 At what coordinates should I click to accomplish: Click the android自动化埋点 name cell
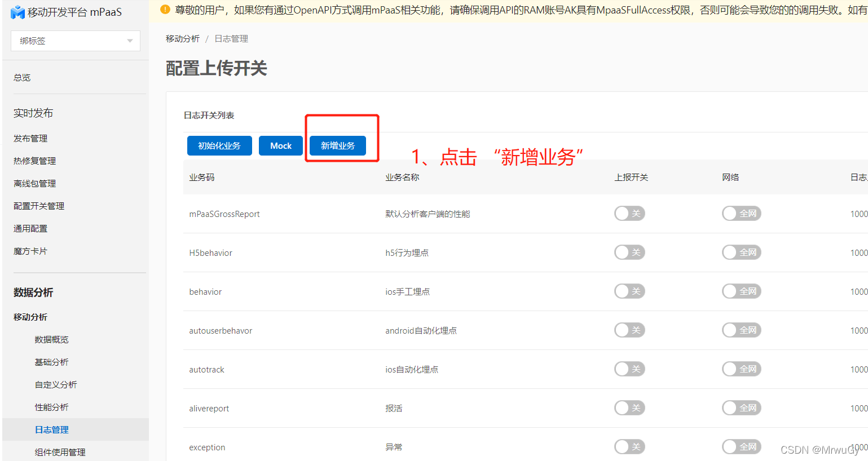[x=421, y=331]
